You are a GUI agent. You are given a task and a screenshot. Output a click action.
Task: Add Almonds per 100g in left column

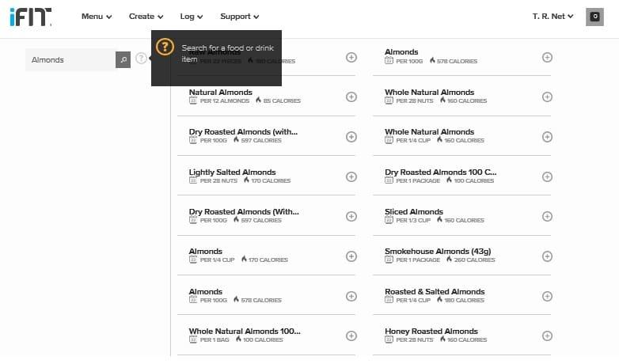click(351, 296)
